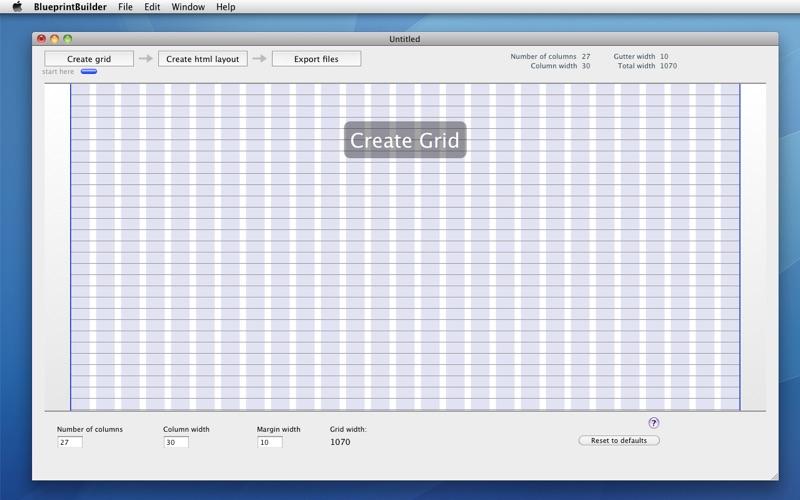Open the Window menu
The image size is (800, 500).
tap(188, 7)
